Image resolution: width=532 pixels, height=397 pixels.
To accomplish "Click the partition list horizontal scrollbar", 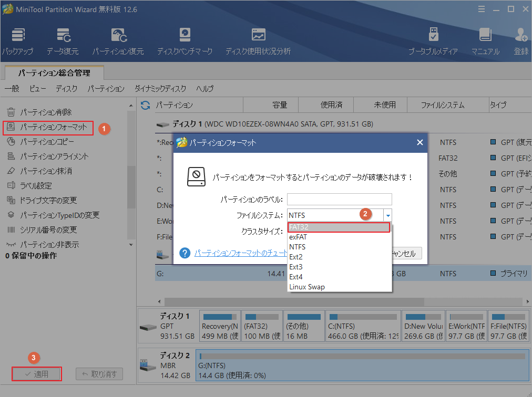I will click(294, 301).
